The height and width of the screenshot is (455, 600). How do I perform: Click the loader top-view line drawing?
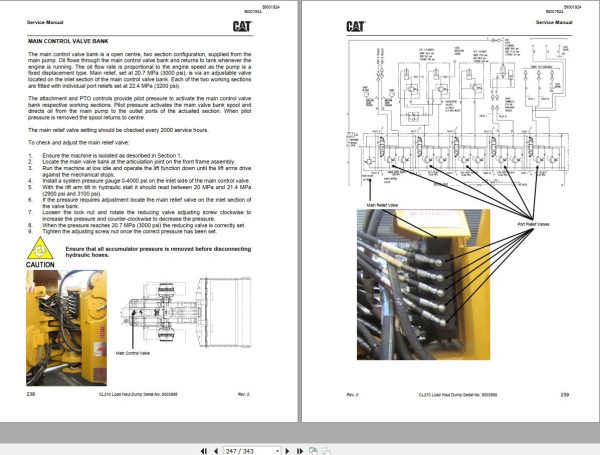[187, 313]
